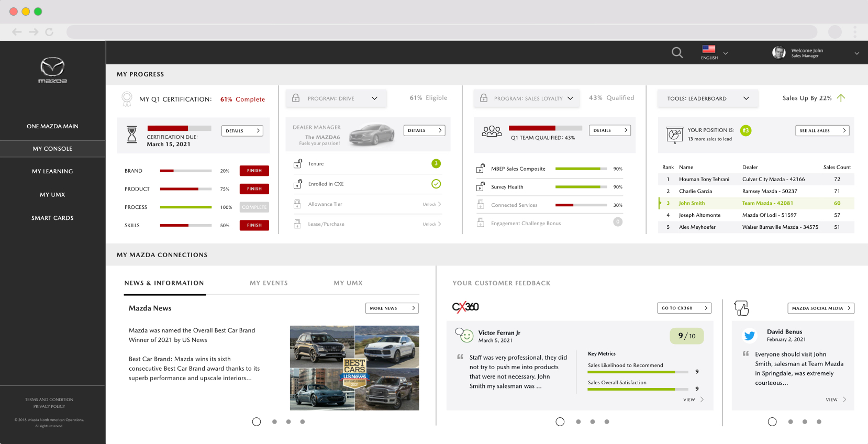This screenshot has width=868, height=444.
Task: Unlock the Allowance Tier row
Action: [x=432, y=204]
